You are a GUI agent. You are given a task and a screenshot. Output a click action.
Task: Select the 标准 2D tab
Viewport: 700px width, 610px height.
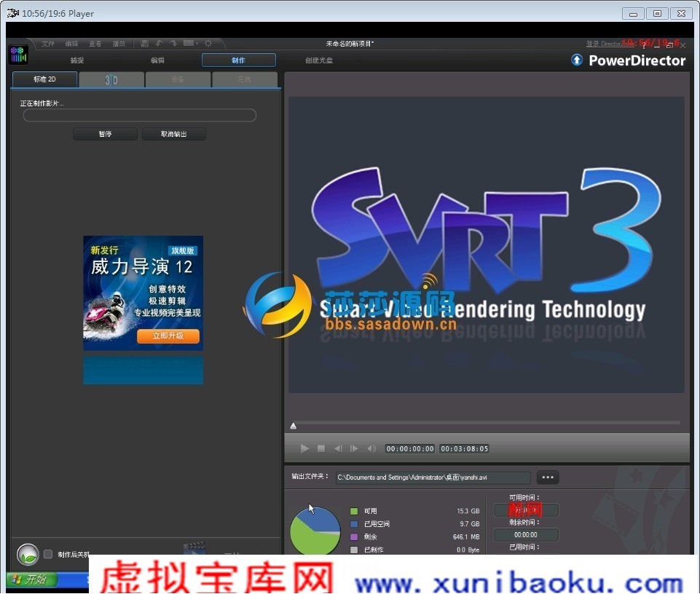coord(44,79)
